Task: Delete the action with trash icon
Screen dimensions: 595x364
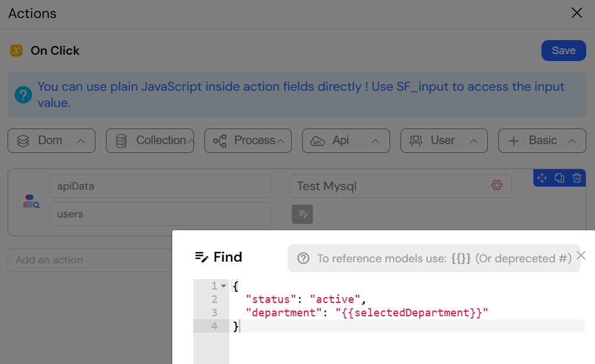Action: click(577, 178)
